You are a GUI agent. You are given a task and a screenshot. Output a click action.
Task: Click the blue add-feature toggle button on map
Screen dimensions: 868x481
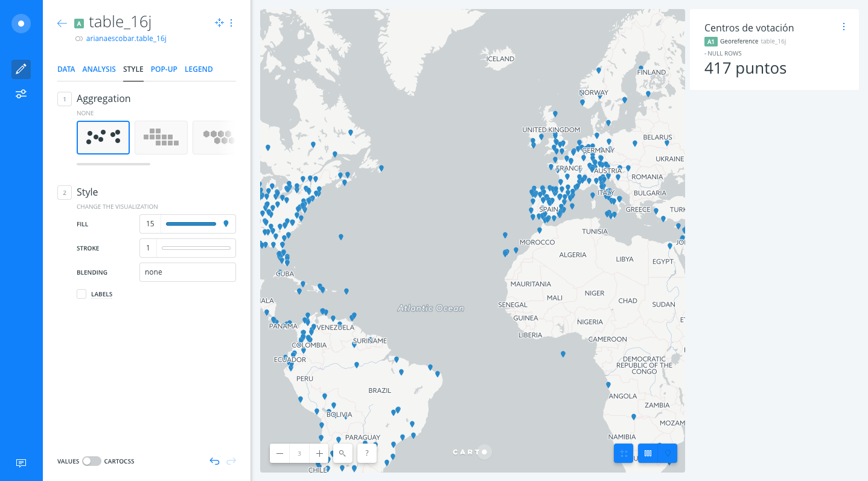coord(624,453)
